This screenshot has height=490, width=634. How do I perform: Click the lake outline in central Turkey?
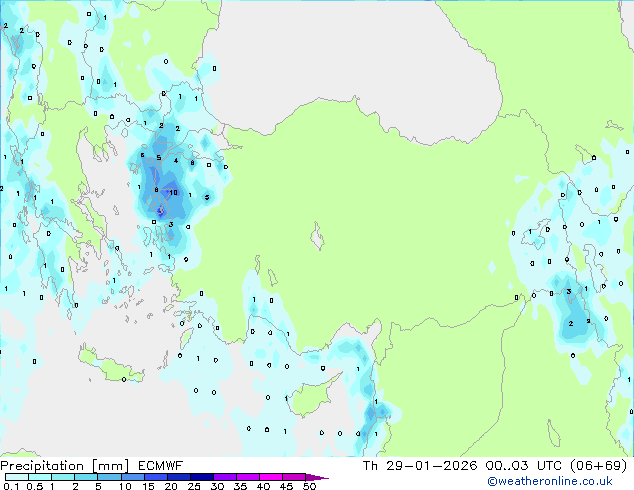[317, 237]
